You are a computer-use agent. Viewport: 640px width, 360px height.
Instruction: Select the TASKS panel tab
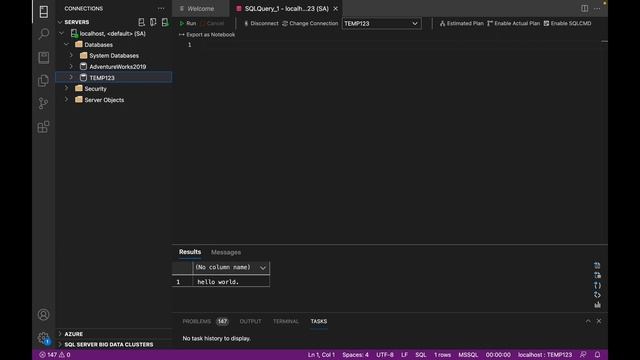pos(318,321)
